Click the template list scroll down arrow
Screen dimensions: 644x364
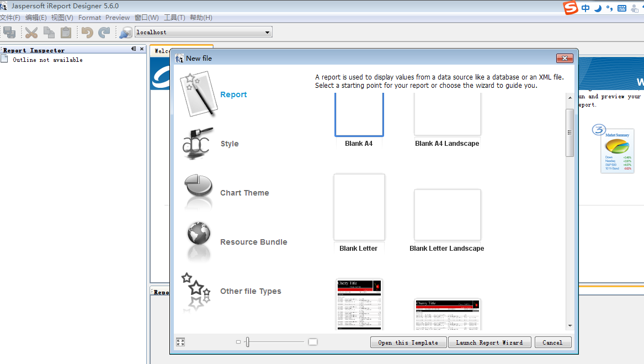point(570,325)
